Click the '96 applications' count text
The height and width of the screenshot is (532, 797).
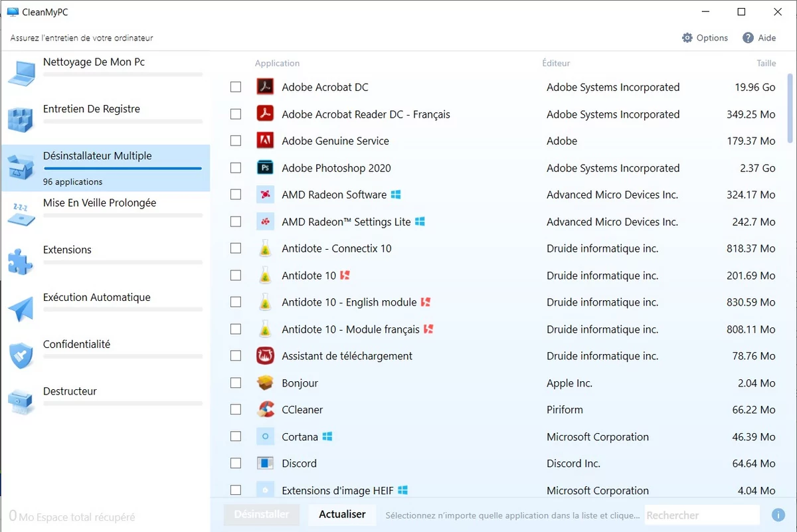pos(73,182)
